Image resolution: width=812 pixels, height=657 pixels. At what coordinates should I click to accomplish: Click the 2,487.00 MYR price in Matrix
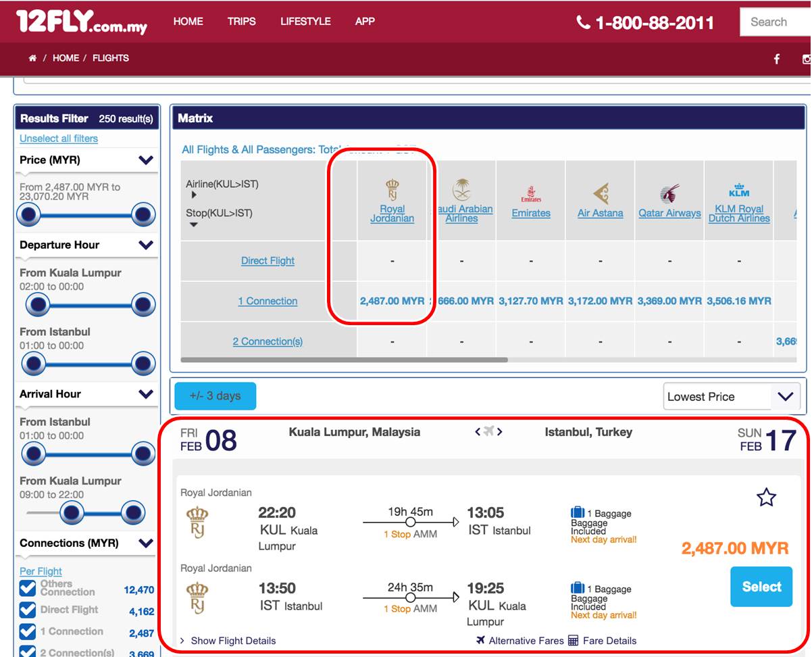392,301
